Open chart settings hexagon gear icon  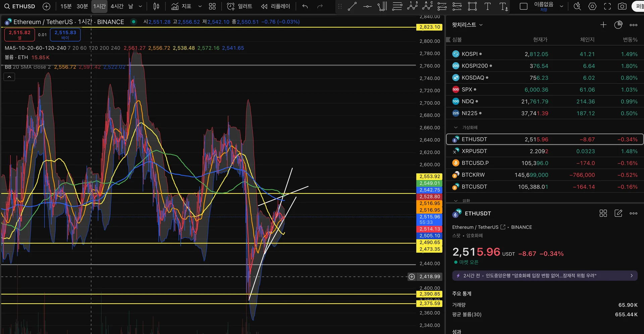tap(592, 6)
